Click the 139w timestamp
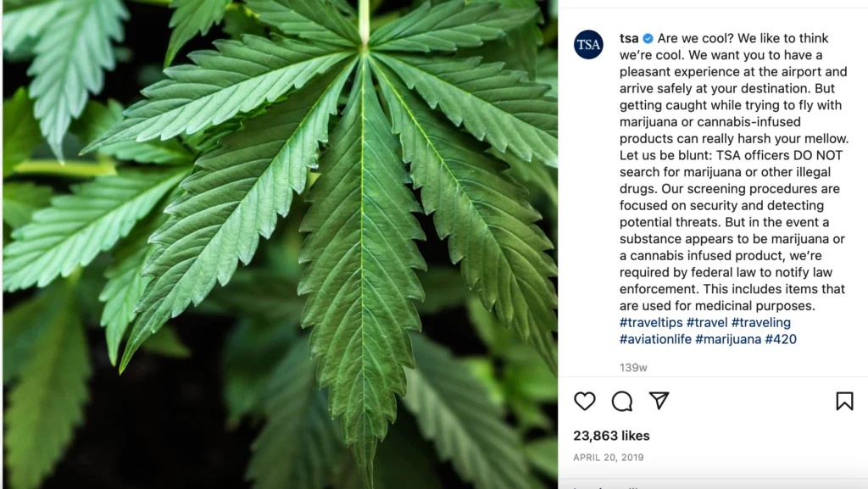Image resolution: width=868 pixels, height=489 pixels. (633, 367)
